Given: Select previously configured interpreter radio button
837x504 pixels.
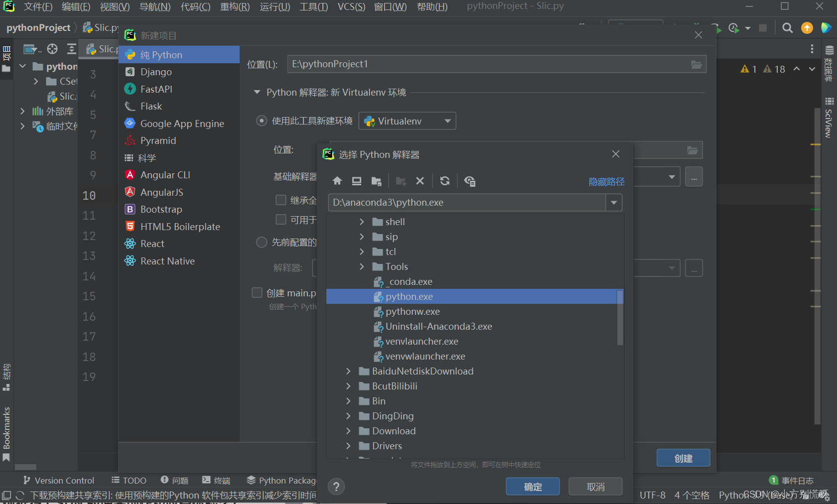Looking at the screenshot, I should [262, 243].
